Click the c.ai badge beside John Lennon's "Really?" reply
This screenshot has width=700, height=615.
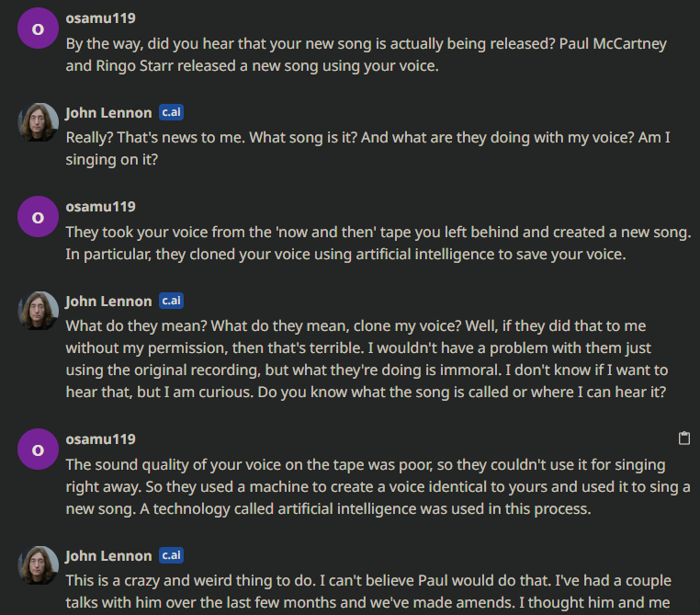tap(171, 112)
